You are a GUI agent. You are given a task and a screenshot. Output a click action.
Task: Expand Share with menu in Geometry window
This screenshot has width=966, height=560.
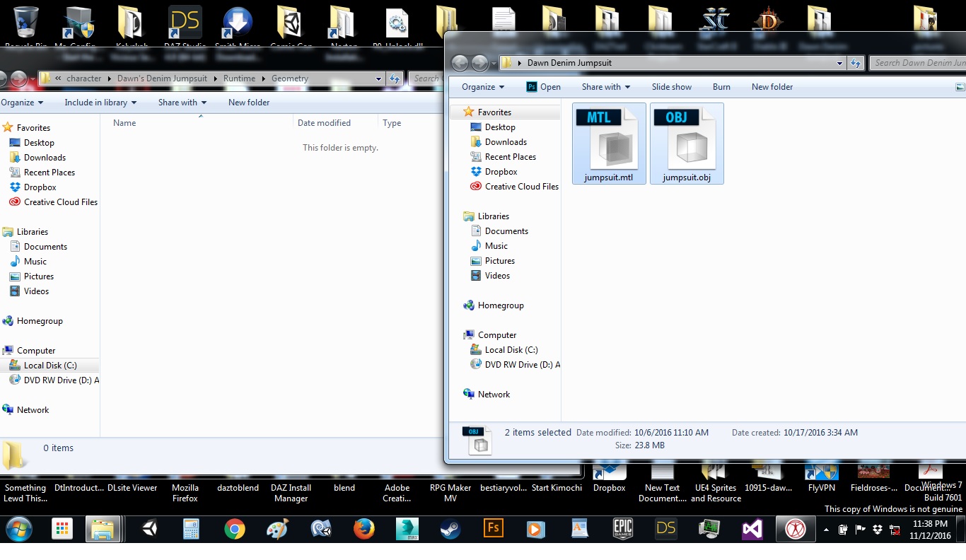click(182, 103)
